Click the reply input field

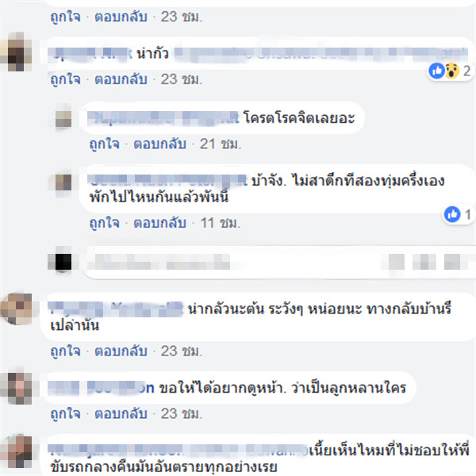[279, 263]
